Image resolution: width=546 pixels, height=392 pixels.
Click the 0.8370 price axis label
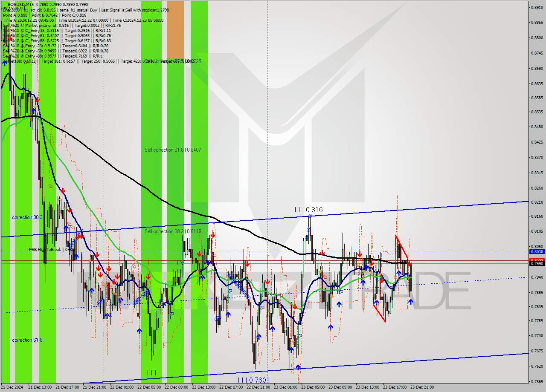click(537, 158)
